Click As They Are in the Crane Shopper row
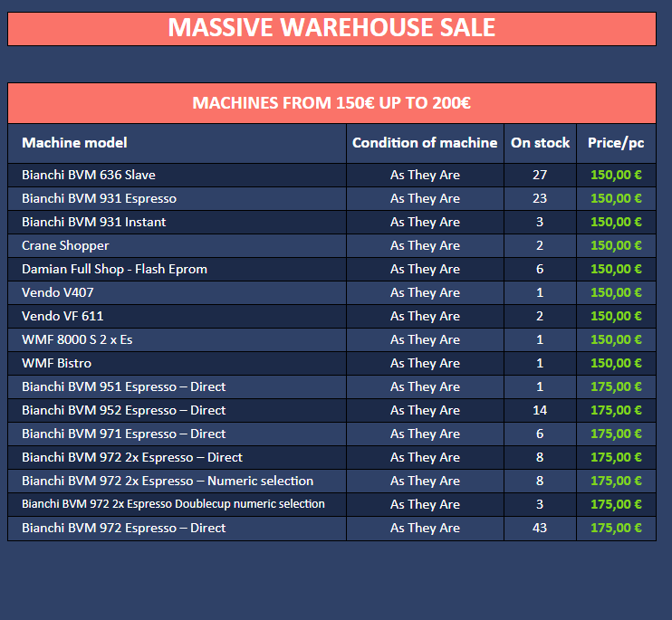The image size is (672, 620). 425,246
